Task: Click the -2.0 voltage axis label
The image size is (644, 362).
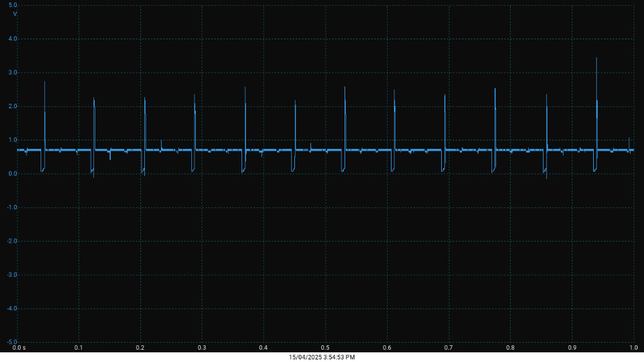Action: [12, 241]
